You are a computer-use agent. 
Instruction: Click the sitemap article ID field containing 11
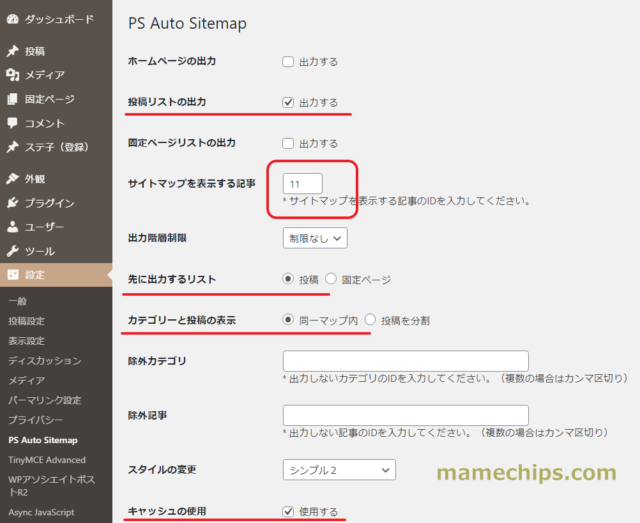click(x=303, y=184)
